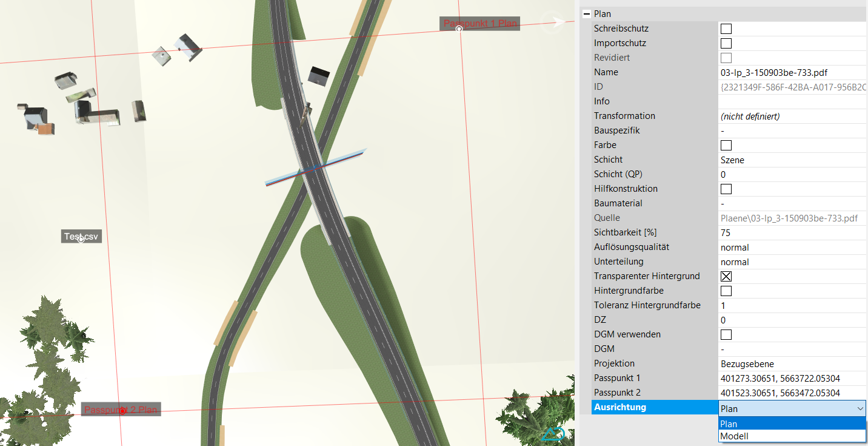Image resolution: width=868 pixels, height=446 pixels.
Task: Select the Passpunkt 2 Plan control point marker
Action: point(122,411)
